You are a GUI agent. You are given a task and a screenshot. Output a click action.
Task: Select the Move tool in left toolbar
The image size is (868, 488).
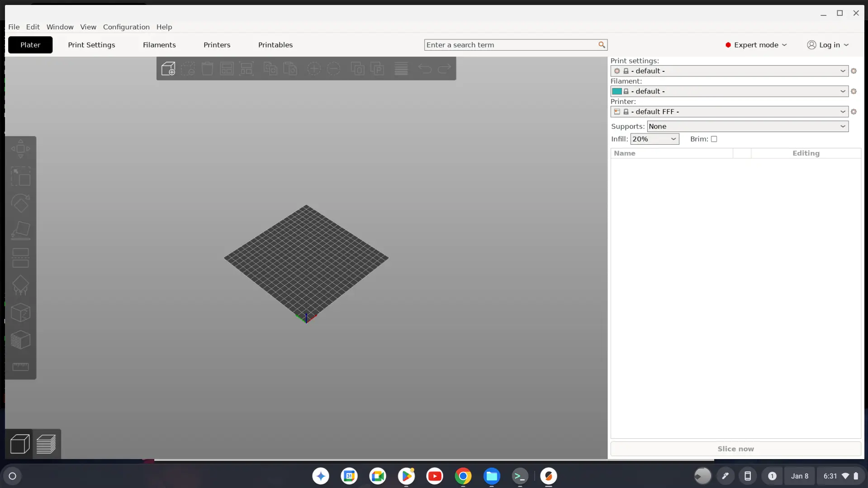click(20, 149)
